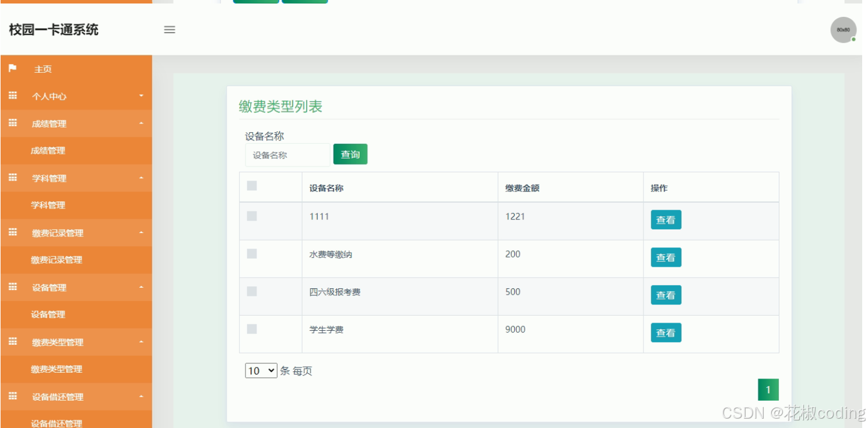Image resolution: width=868 pixels, height=428 pixels.
Task: Select 缴费类型管理 submenu item in the sidebar
Action: click(55, 369)
